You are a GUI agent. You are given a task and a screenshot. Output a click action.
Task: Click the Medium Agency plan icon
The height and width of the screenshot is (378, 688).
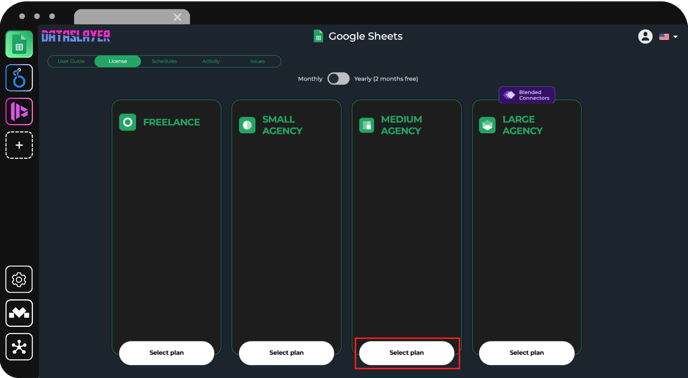(366, 125)
